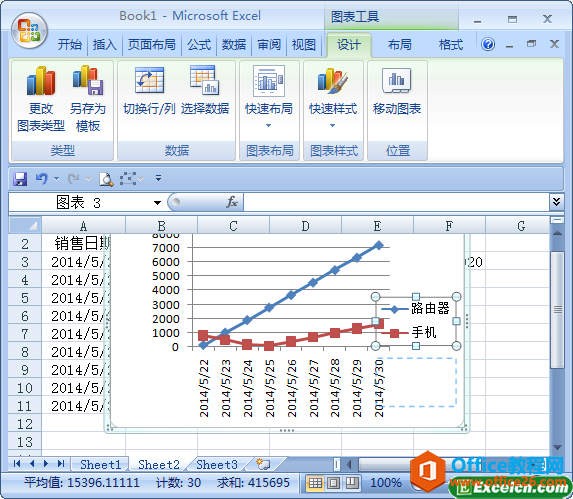
Task: Open Excel Help
Action: (488, 45)
